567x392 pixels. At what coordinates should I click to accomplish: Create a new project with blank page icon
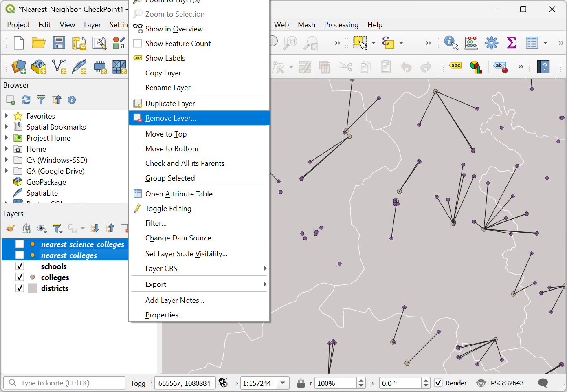pos(19,43)
